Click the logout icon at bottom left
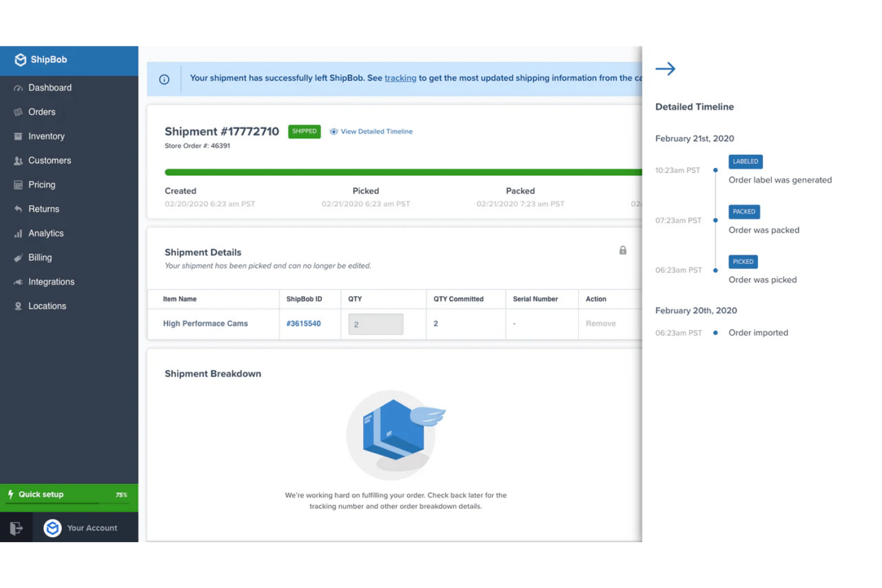This screenshot has height=588, width=882. coord(16,528)
